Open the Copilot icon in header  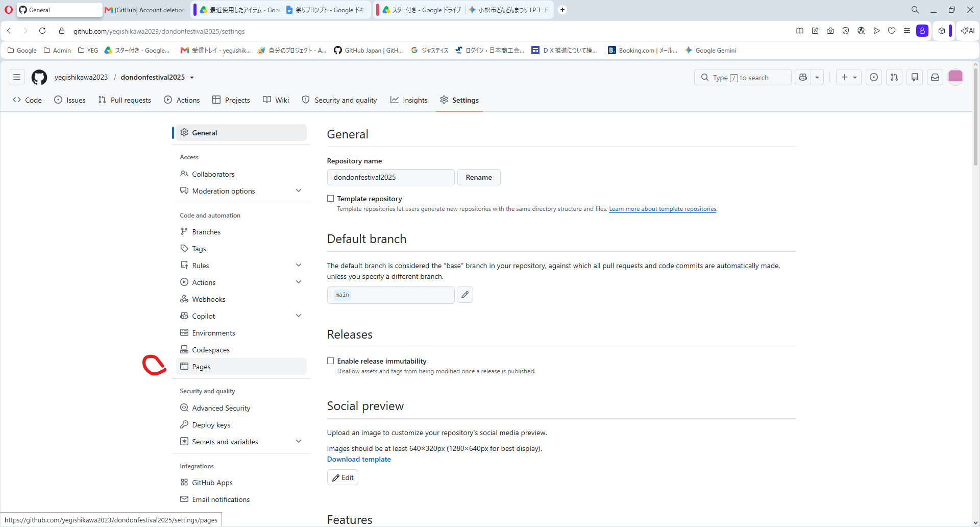click(803, 77)
